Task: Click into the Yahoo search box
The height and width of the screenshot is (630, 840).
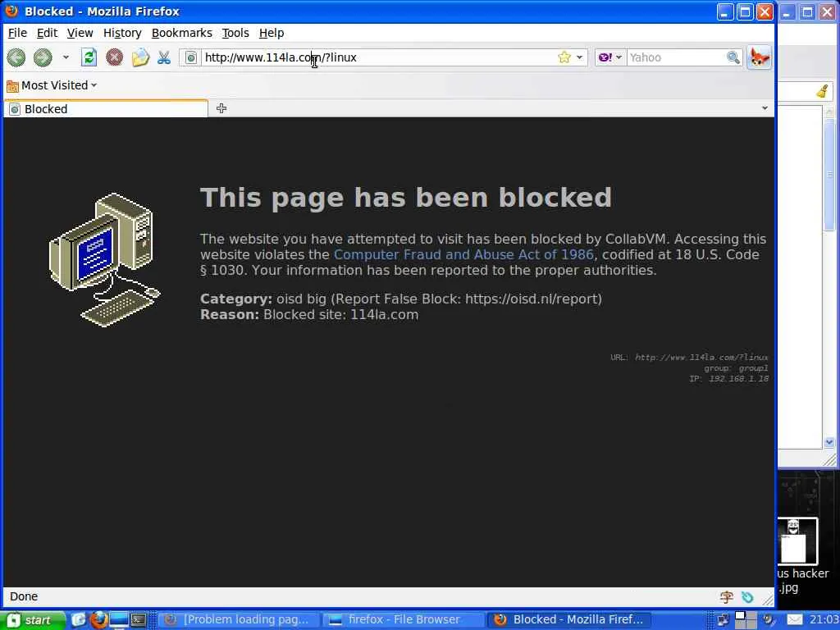Action: (676, 57)
